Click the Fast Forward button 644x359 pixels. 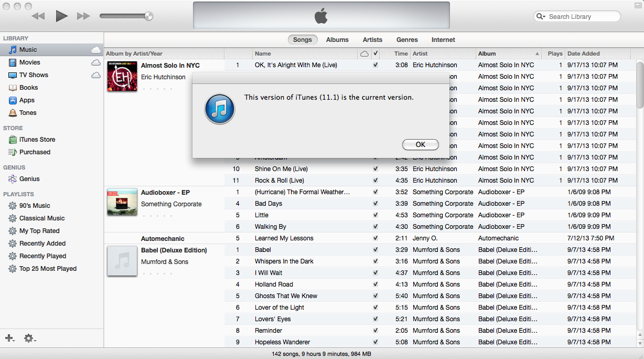(83, 16)
